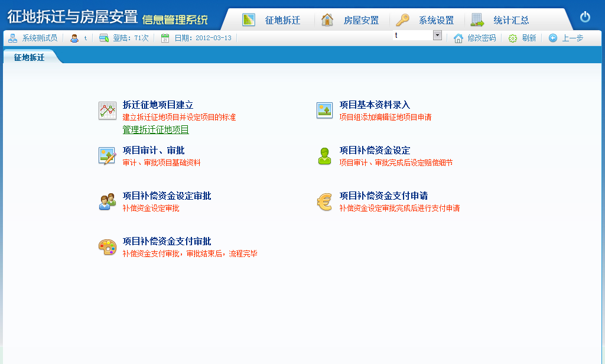The width and height of the screenshot is (605, 364).
Task: Click the house icon for 房屋安置
Action: coord(327,19)
